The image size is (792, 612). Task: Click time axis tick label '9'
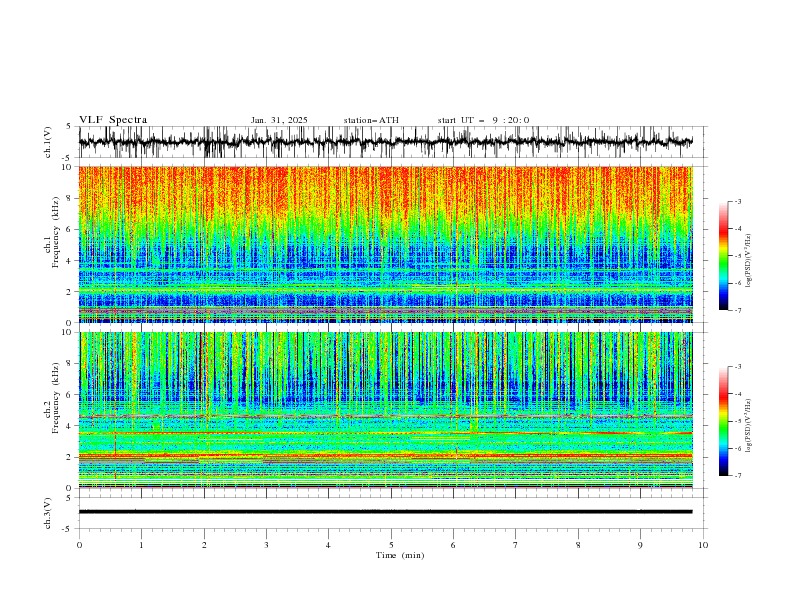640,545
